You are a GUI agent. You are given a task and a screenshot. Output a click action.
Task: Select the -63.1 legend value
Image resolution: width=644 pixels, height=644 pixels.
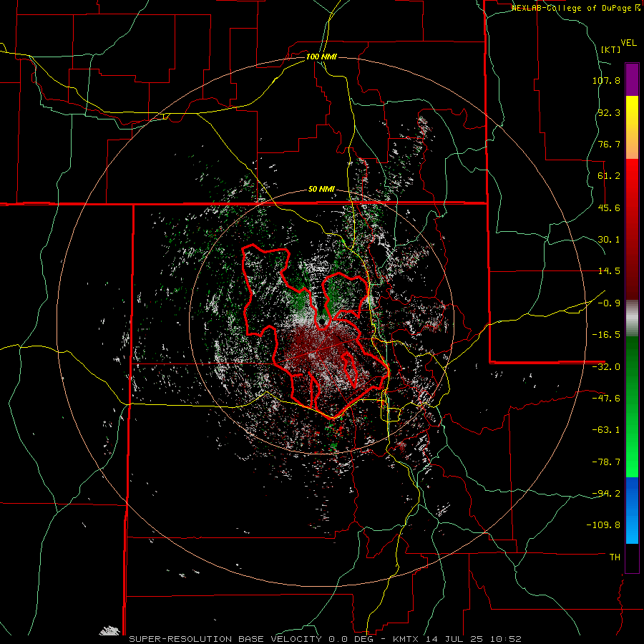[x=606, y=430]
